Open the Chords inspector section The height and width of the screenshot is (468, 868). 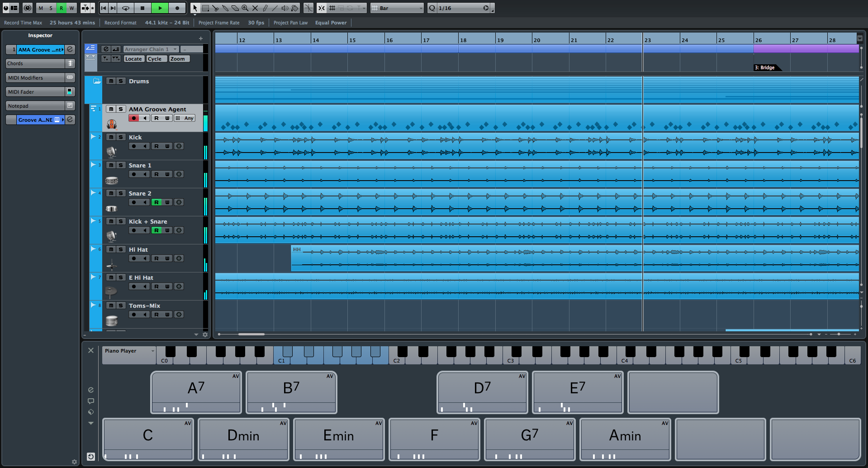[35, 63]
